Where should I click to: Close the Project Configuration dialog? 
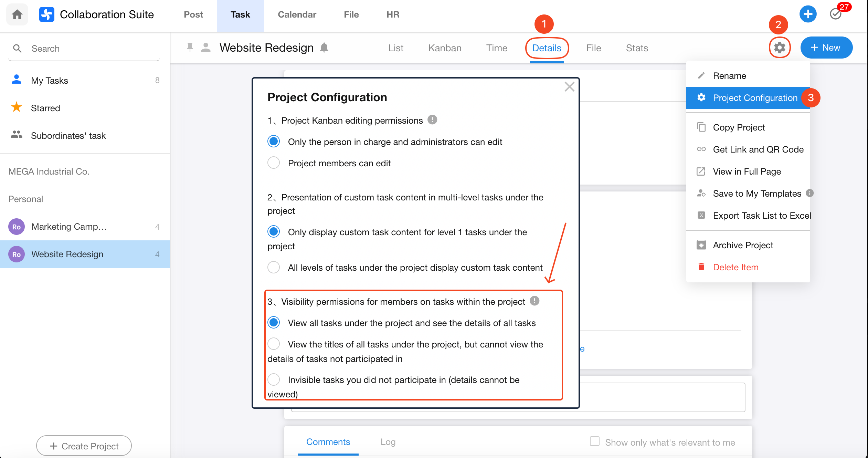coord(570,87)
